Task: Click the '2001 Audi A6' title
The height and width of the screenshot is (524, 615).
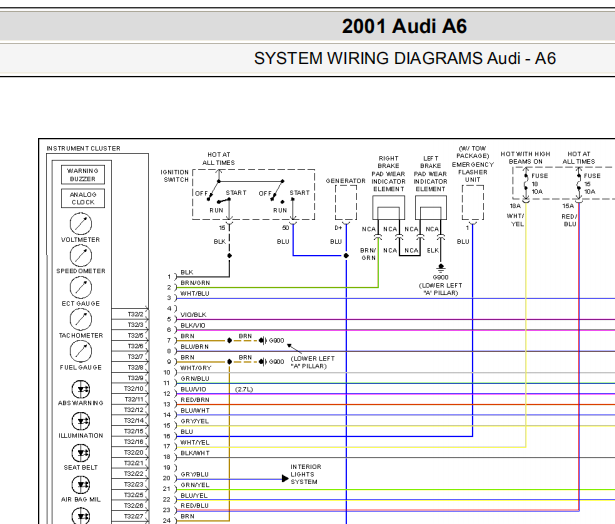Action: [404, 26]
